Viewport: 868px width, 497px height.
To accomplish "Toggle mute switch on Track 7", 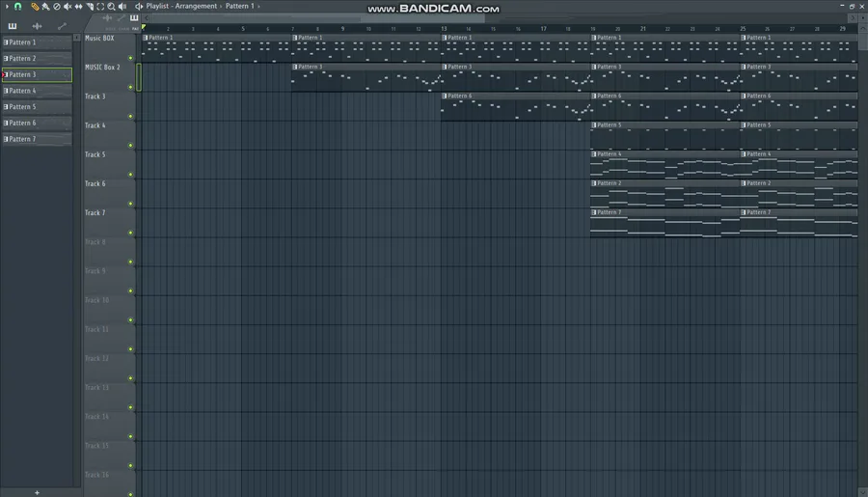I will [130, 233].
